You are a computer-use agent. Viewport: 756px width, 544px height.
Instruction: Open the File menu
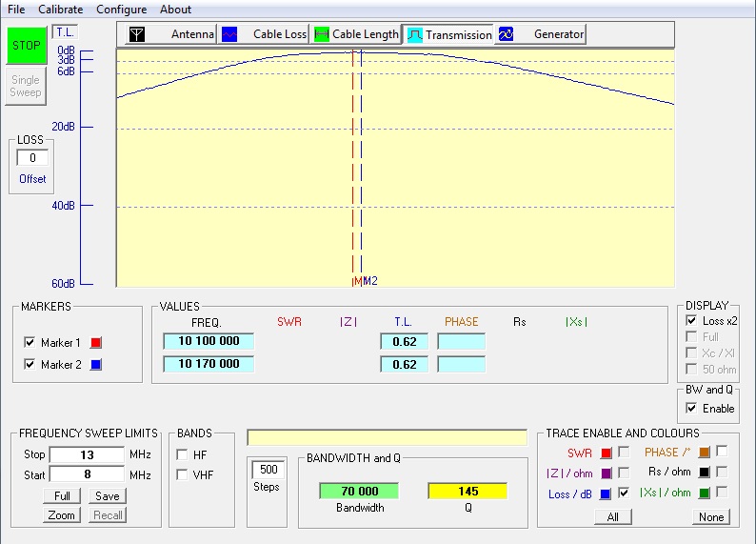pos(16,10)
